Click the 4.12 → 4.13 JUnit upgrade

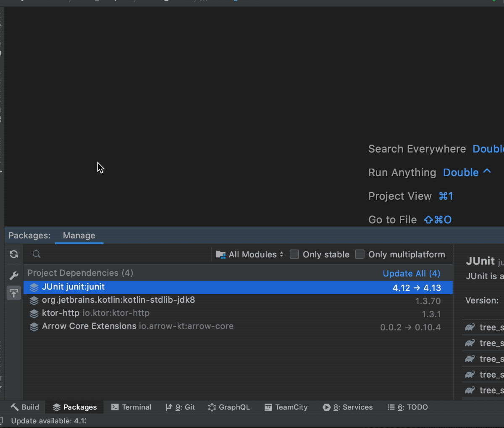point(417,288)
